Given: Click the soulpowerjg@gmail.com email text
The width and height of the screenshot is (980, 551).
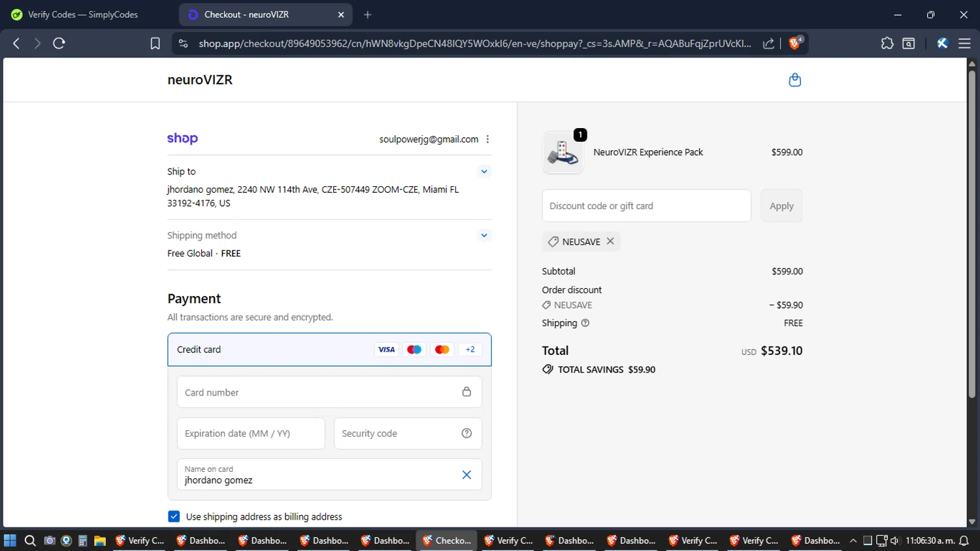Looking at the screenshot, I should [x=429, y=139].
